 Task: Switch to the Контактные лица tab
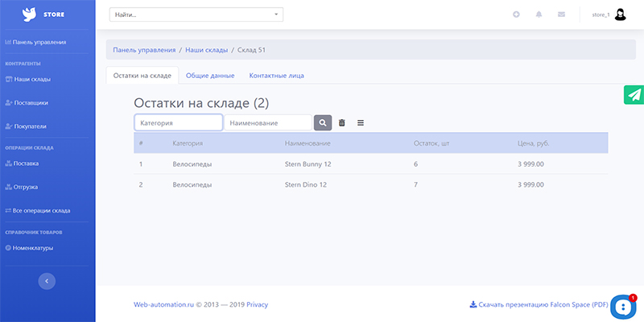277,76
